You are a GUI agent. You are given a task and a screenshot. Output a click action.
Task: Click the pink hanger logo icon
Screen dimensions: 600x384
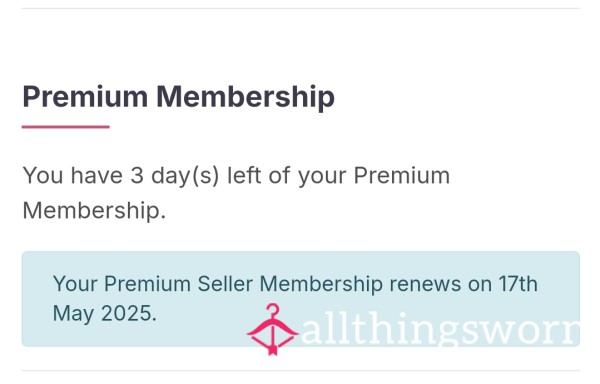272,329
